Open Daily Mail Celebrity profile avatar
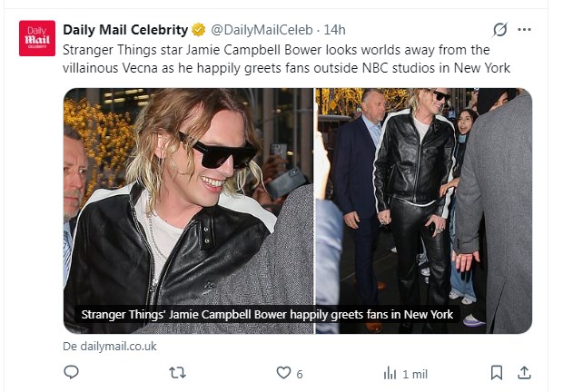 tap(37, 38)
